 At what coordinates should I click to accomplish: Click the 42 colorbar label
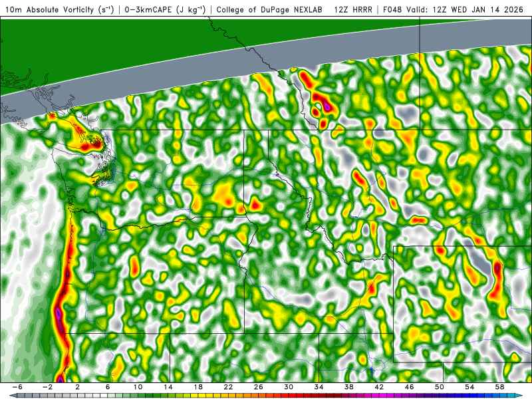tap(379, 387)
